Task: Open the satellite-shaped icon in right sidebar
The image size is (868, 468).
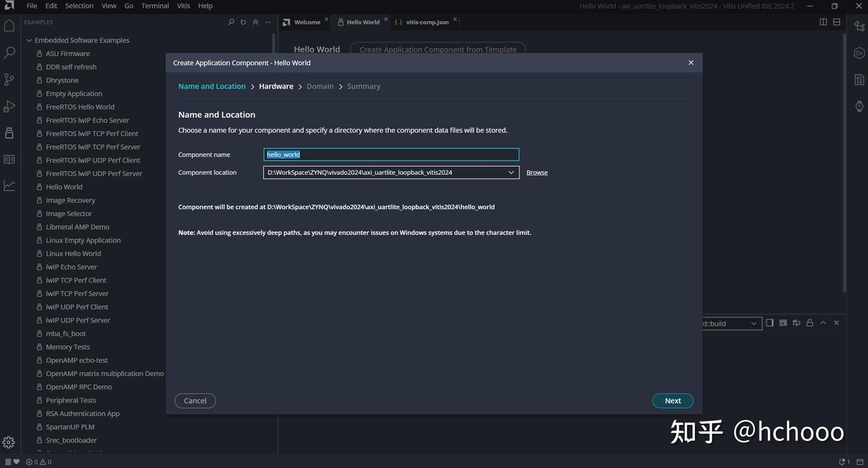Action: (x=860, y=26)
